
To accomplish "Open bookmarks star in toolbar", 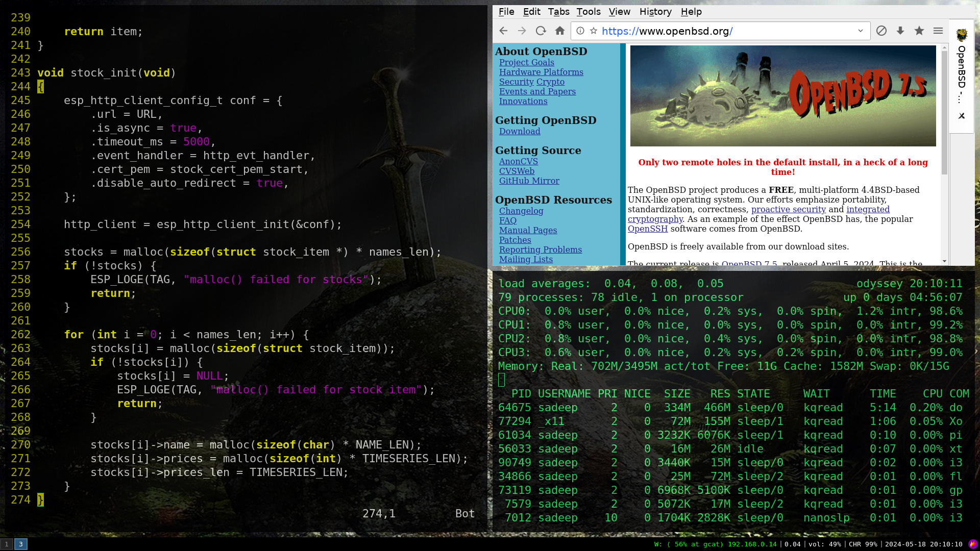I will click(919, 31).
